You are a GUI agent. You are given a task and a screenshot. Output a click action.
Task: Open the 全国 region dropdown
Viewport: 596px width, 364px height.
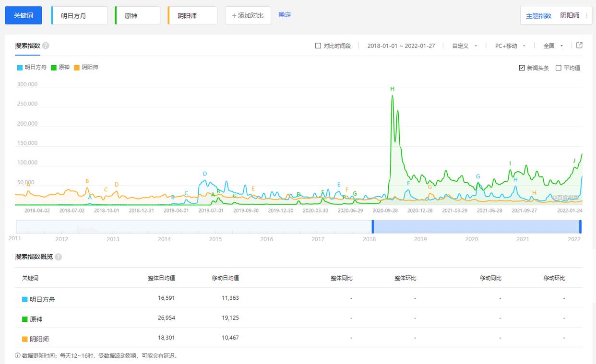(x=553, y=46)
